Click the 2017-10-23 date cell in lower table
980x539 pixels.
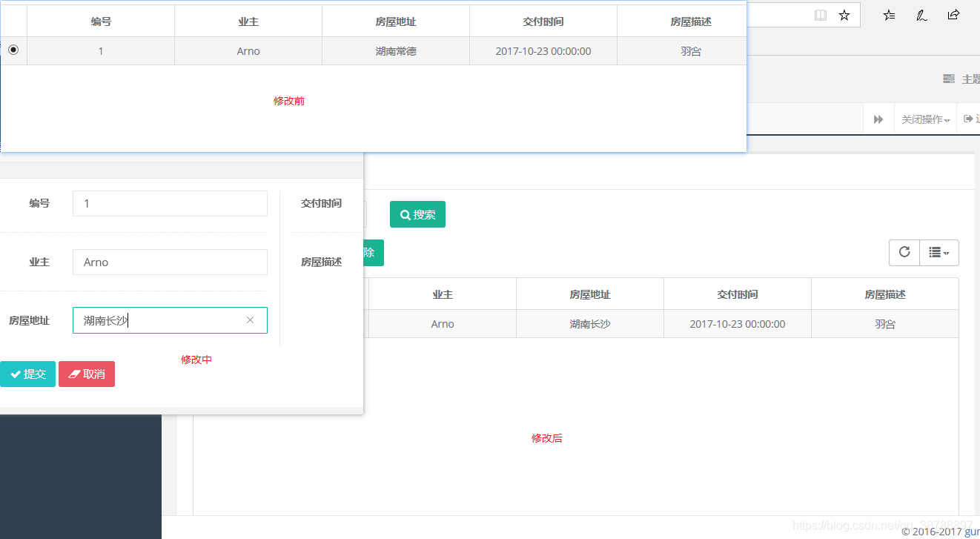coord(738,324)
